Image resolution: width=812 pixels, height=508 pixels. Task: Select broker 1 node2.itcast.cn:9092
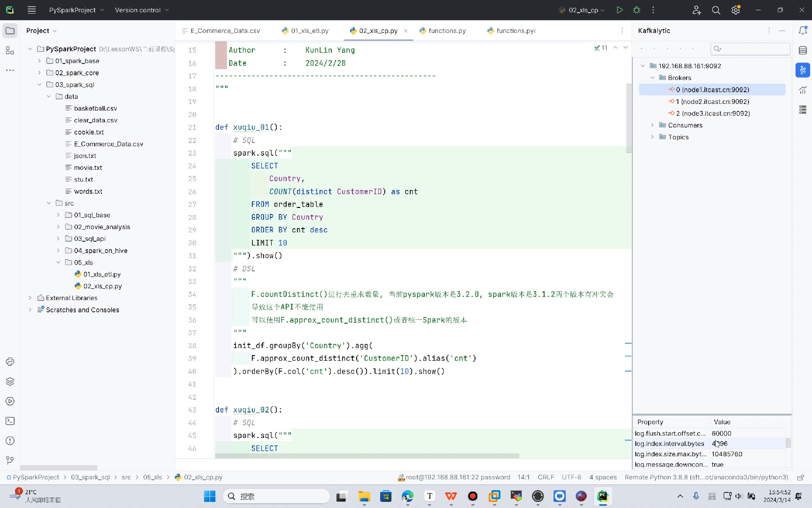pos(712,102)
